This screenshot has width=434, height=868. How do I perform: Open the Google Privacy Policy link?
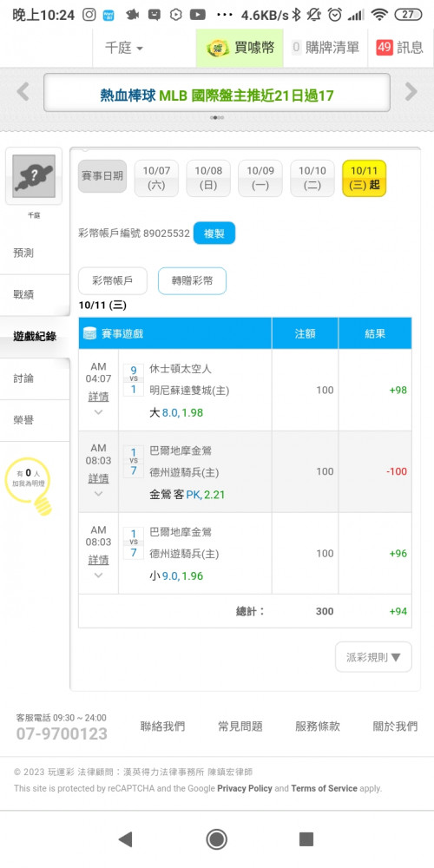click(x=245, y=788)
